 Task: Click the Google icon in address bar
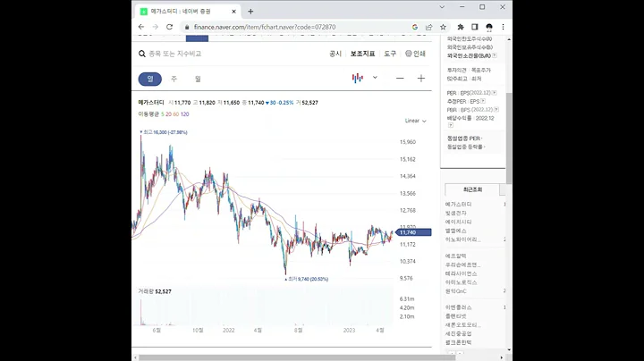tap(415, 27)
